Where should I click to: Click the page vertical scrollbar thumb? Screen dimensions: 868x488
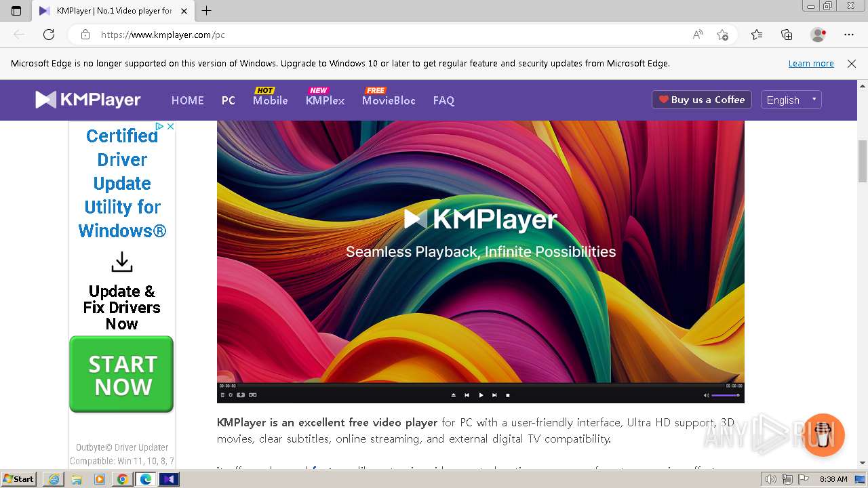coord(863,161)
